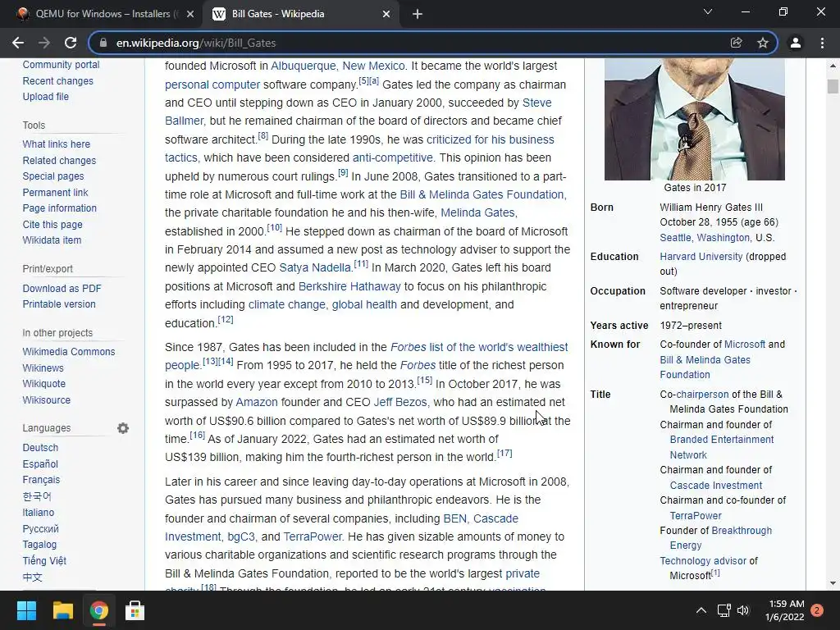Open the Satya Nadella link
This screenshot has height=630, width=840.
click(315, 268)
